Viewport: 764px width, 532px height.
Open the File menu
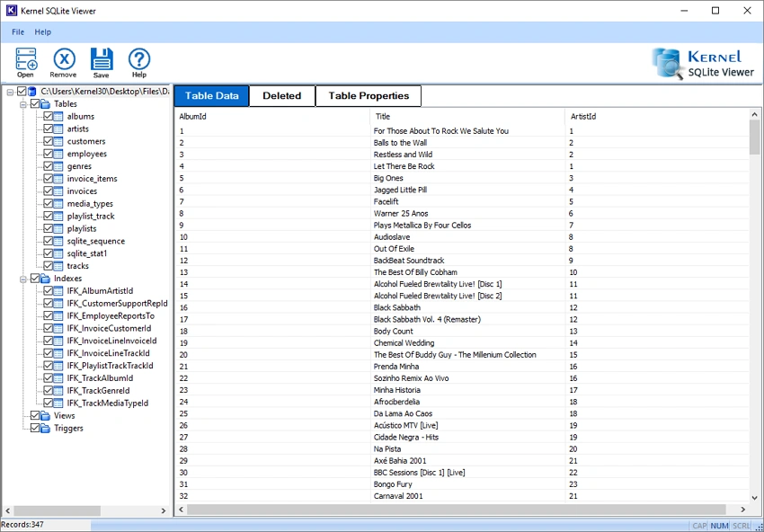(18, 32)
